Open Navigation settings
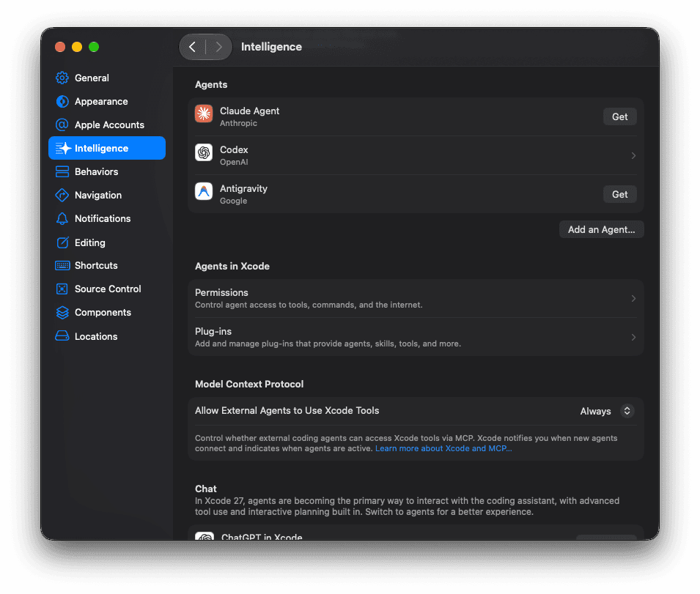The image size is (700, 594). [107, 195]
